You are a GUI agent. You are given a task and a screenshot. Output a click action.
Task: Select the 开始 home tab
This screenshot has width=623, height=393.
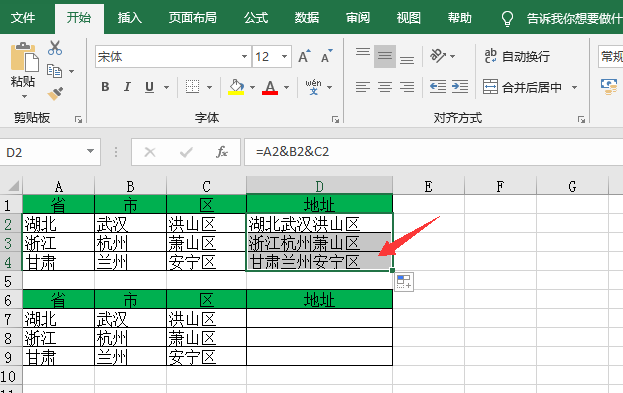click(x=79, y=18)
